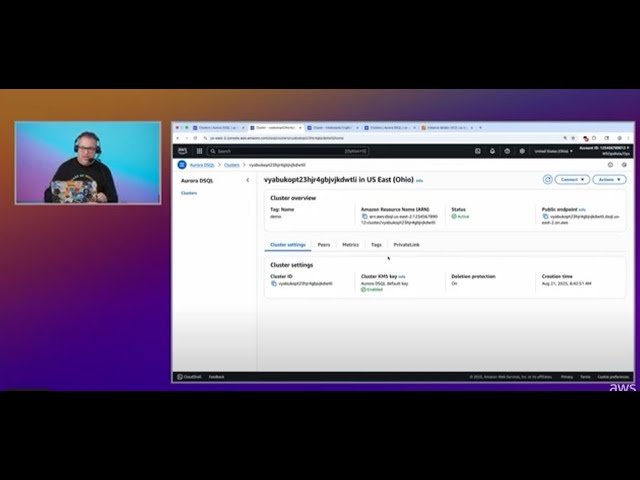The image size is (640, 480).
Task: Select the 'Aurora DSQL default key' text
Action: 384,283
